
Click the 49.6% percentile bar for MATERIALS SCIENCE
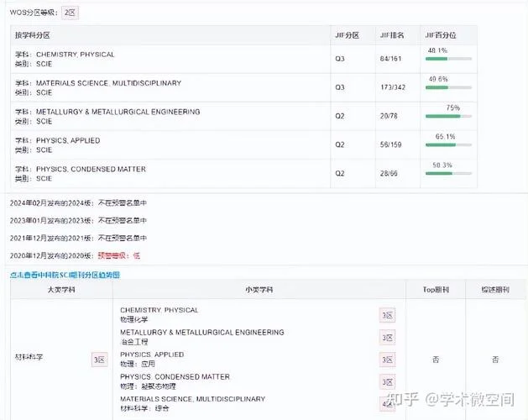(x=448, y=87)
